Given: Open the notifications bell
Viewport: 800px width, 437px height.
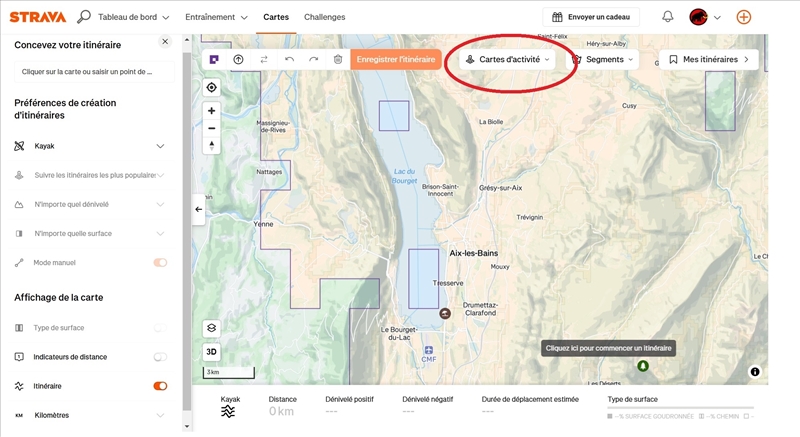Looking at the screenshot, I should (x=668, y=17).
